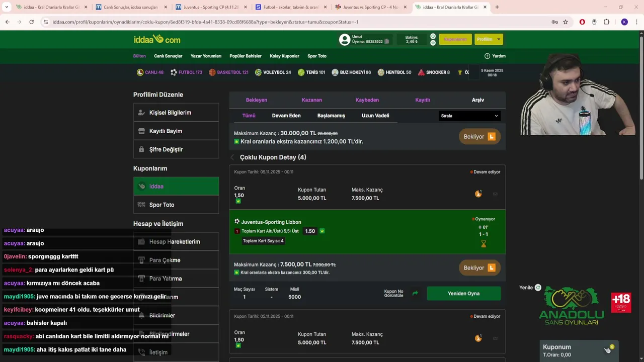Open the Sırala sort dropdown
Viewport: 644px width, 362px height.
coord(469,116)
